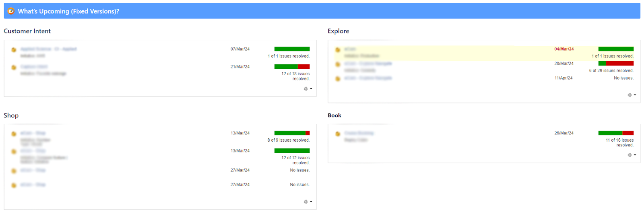Screen dimensions: 644x214
Task: Click version icon for Customer Intent 07/Mar/24 release
Action: point(14,49)
